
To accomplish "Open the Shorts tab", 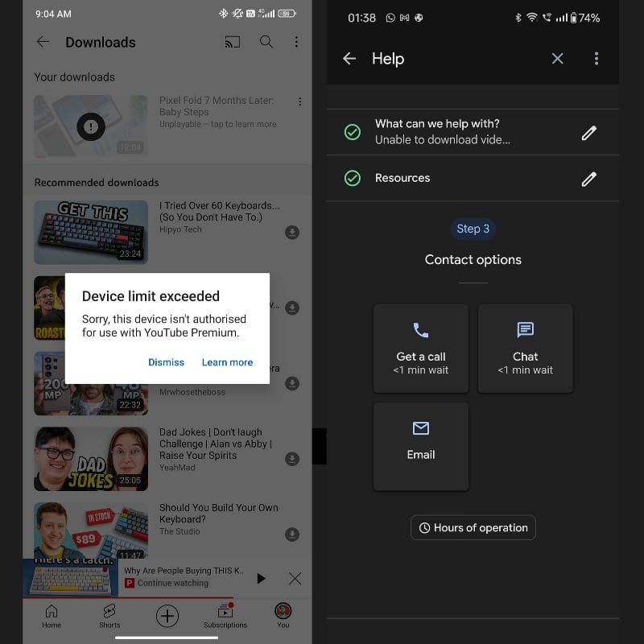I will pos(109,616).
